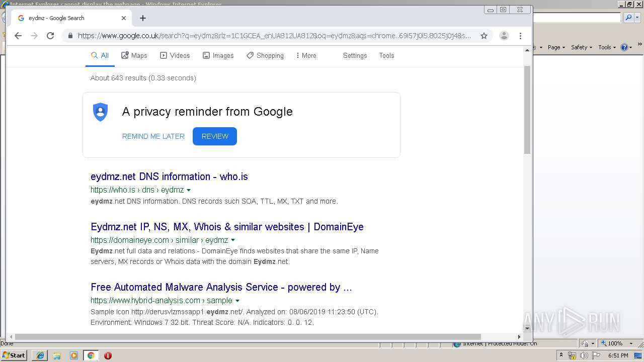
Task: Select the All search tab
Action: coord(100,55)
